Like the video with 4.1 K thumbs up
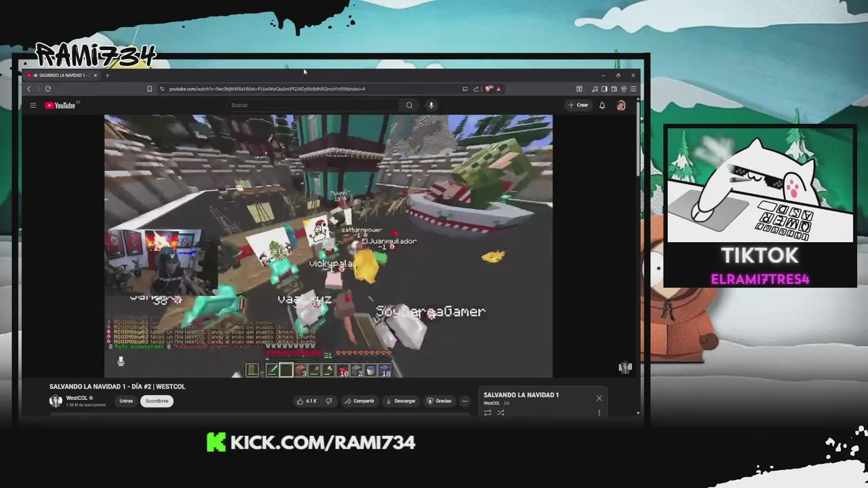This screenshot has width=868, height=488. tap(307, 401)
